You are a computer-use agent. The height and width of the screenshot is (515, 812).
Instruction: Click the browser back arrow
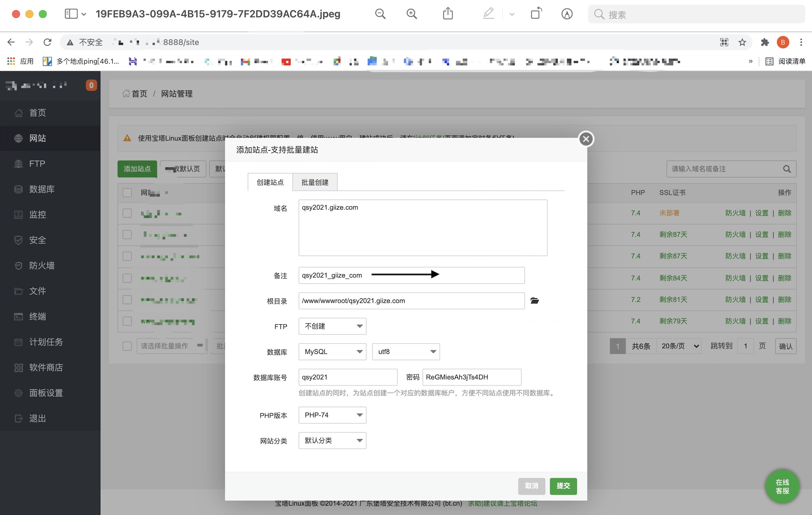11,42
